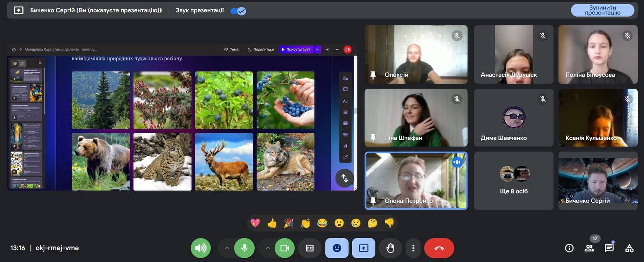This screenshot has height=262, width=644.
Task: Send the thinking face reaction
Action: pyautogui.click(x=372, y=223)
